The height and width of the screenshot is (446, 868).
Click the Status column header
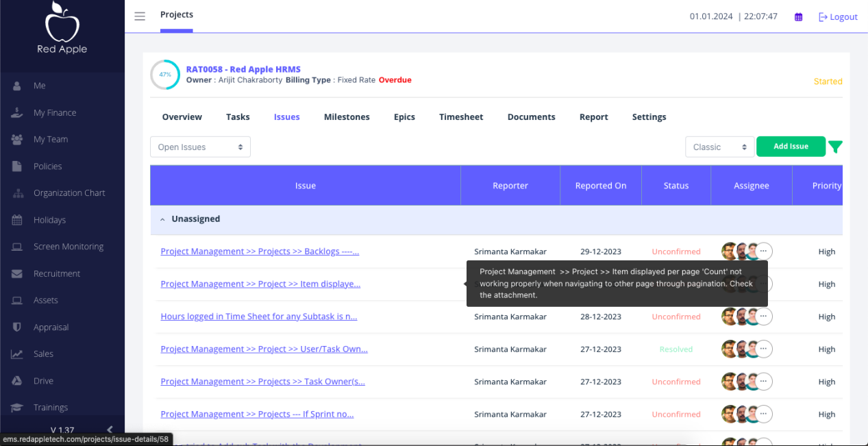676,186
